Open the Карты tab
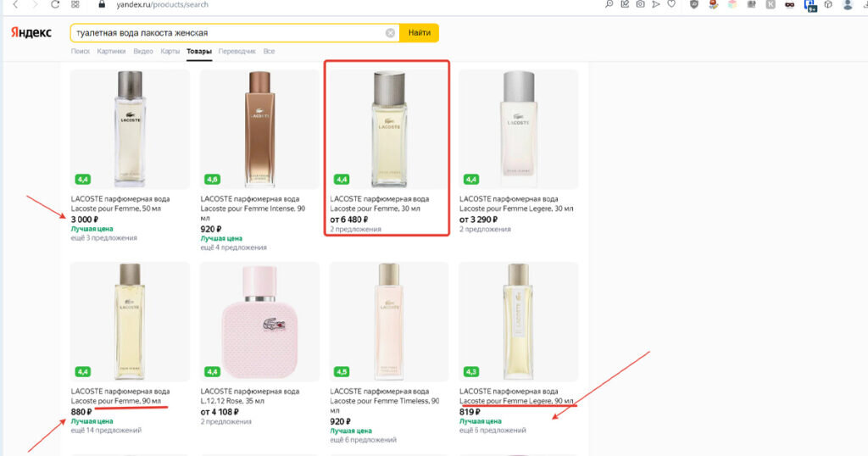 coord(170,52)
